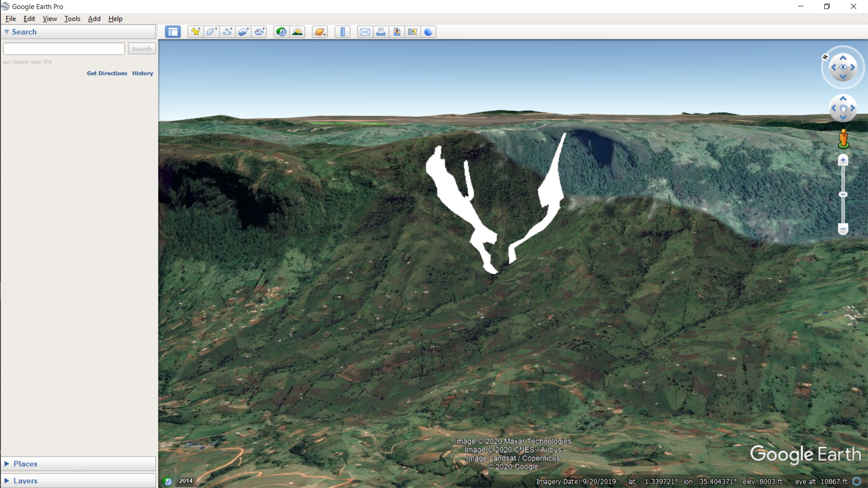Add a placemark with the pushpin icon

(195, 32)
